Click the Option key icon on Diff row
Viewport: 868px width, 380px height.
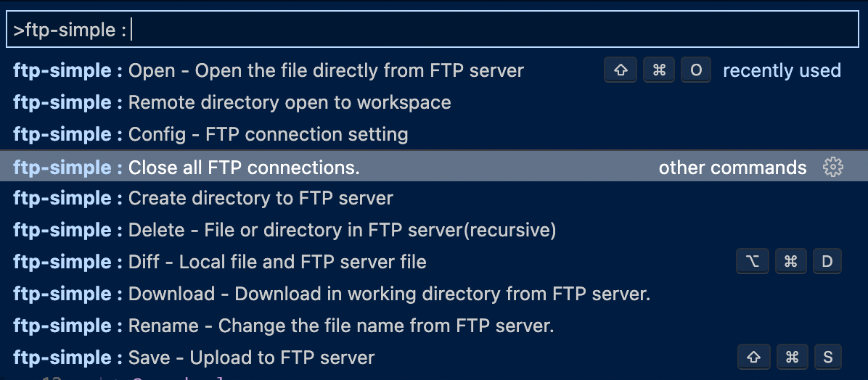pos(753,261)
